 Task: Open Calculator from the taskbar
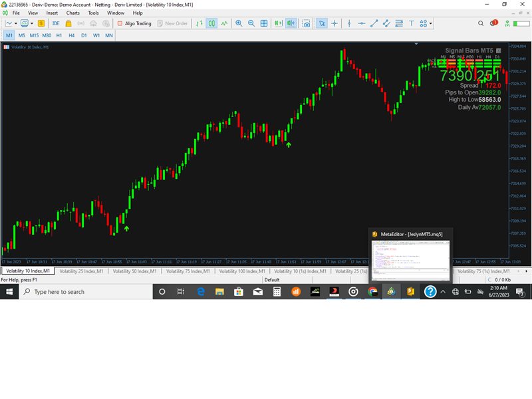pyautogui.click(x=277, y=292)
